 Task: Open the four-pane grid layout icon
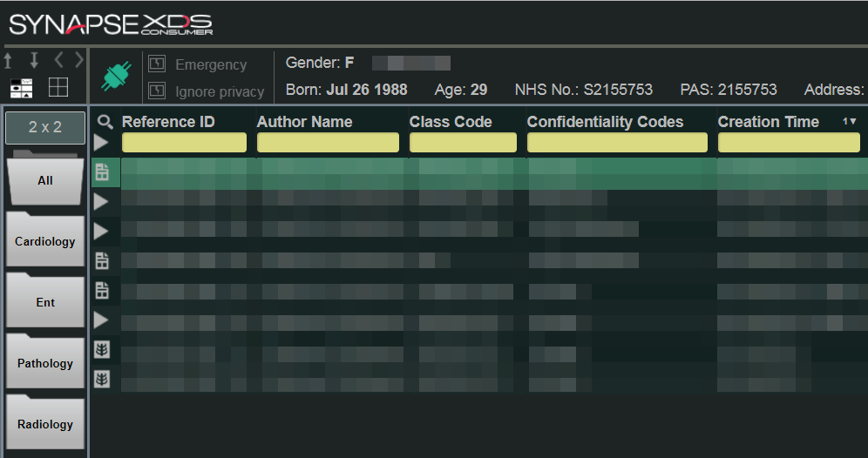click(58, 87)
